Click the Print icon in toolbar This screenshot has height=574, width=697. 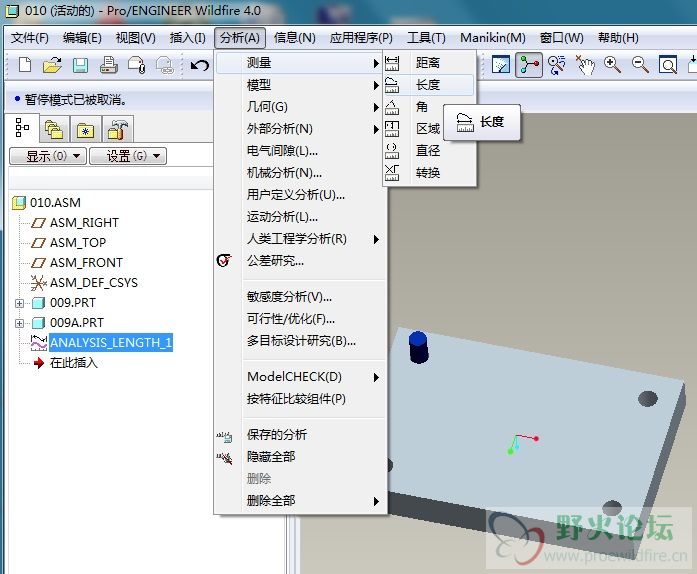(108, 65)
